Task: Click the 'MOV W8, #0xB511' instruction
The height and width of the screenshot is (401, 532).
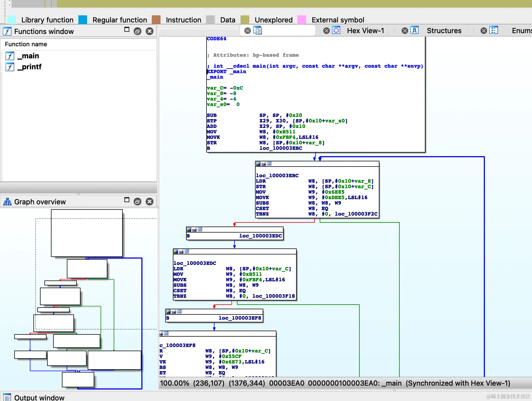Action: (x=251, y=132)
